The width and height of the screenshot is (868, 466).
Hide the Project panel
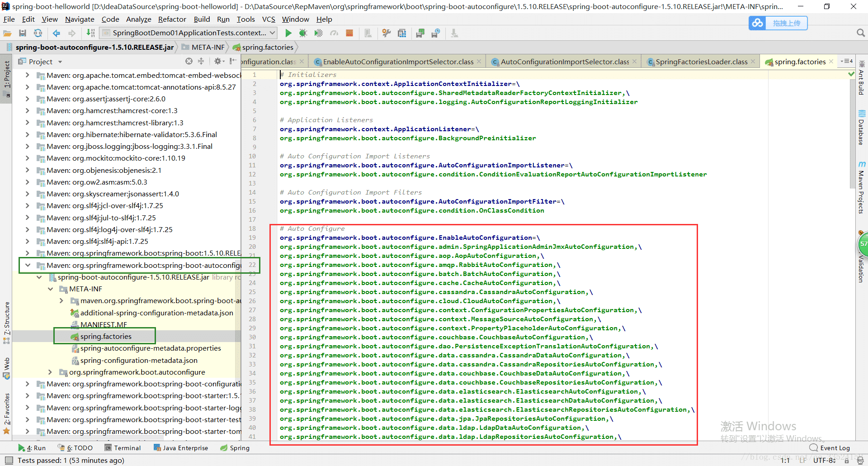click(x=233, y=62)
